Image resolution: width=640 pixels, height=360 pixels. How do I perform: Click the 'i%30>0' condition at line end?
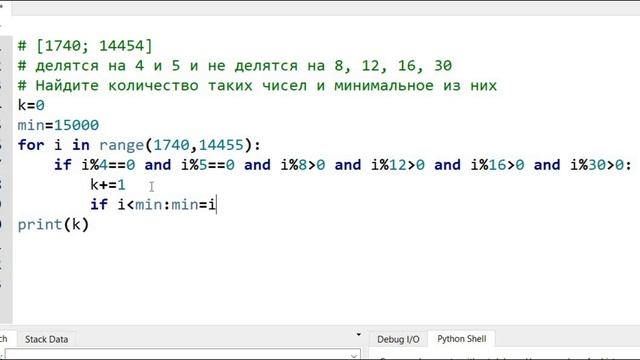pos(597,165)
